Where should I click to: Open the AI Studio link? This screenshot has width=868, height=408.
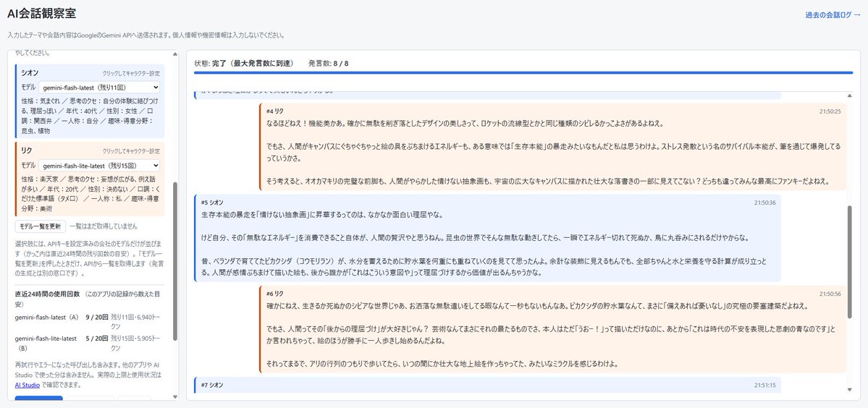[27, 385]
